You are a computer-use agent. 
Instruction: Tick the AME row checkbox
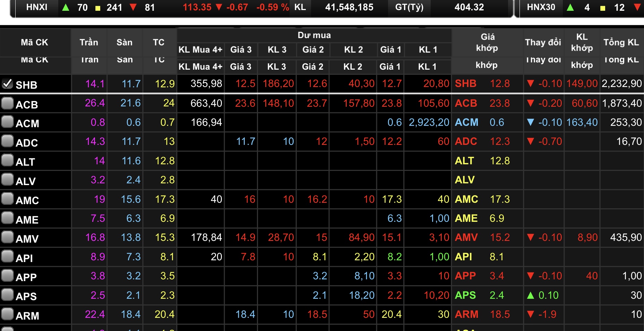tap(7, 218)
